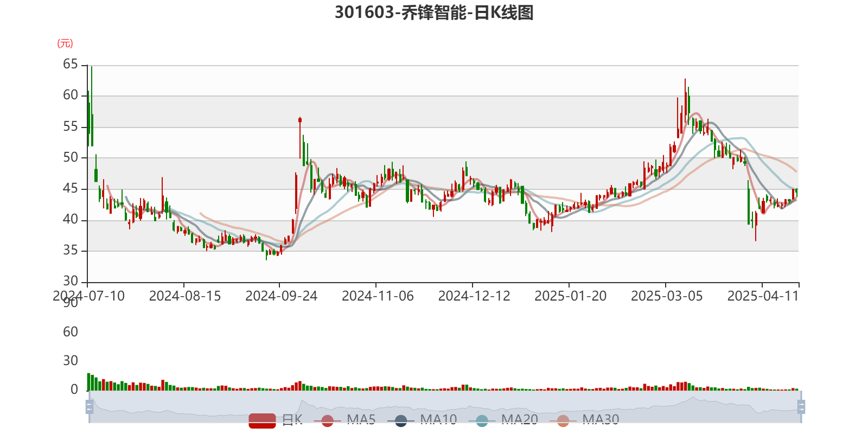Click the 50 price axis label
The image size is (868, 434).
[x=71, y=158]
